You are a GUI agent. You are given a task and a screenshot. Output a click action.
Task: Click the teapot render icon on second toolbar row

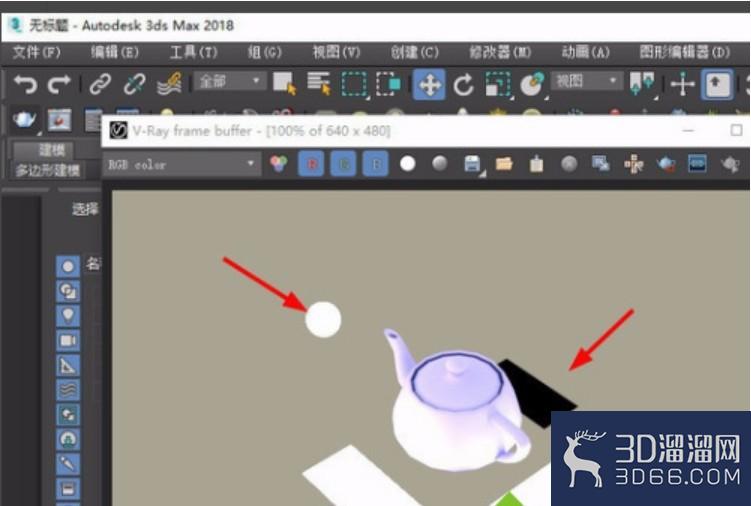(24, 119)
